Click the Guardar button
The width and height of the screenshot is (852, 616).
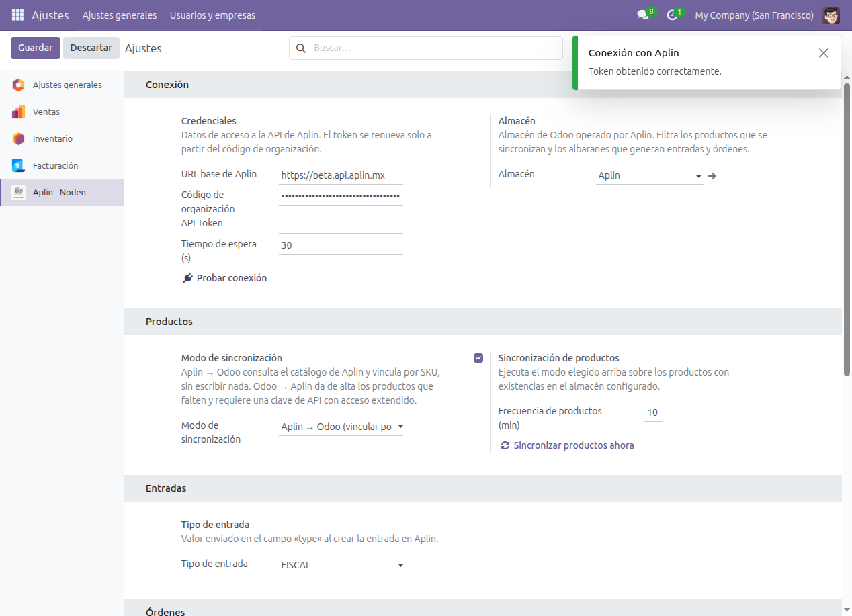point(36,48)
